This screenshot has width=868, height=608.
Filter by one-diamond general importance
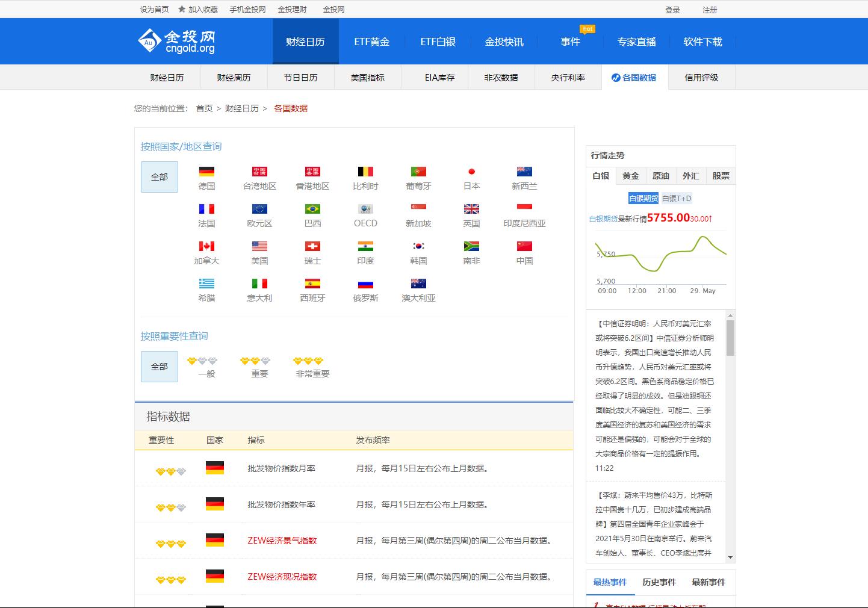tap(202, 361)
